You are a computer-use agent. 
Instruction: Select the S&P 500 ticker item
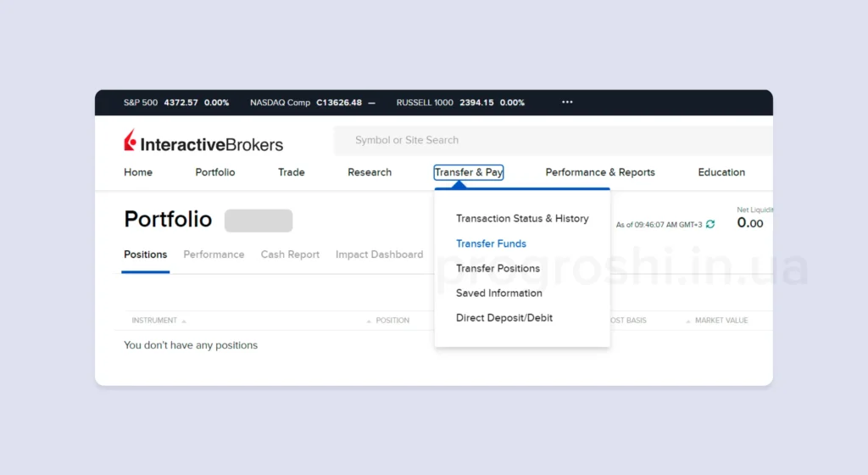pyautogui.click(x=176, y=103)
